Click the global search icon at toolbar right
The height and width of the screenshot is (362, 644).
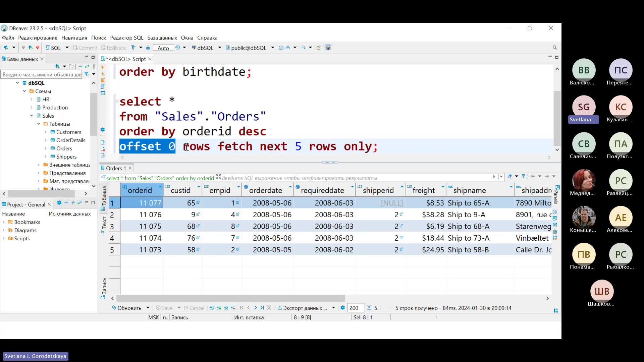555,48
